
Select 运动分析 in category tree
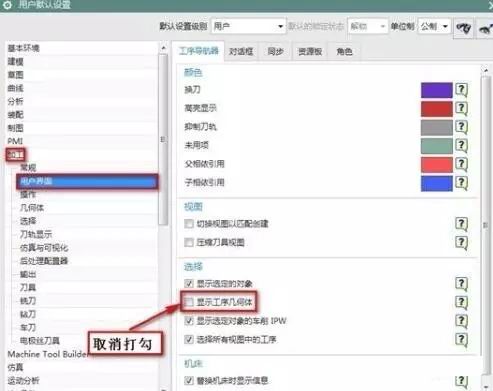tap(23, 381)
